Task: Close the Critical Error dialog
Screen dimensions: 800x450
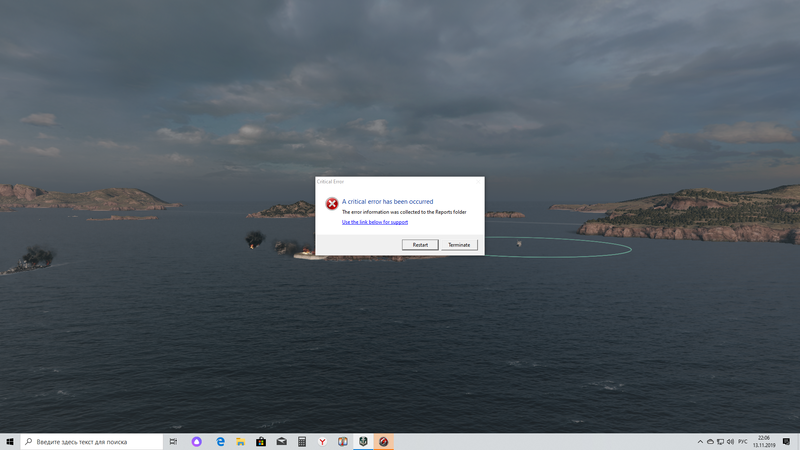Action: (x=479, y=182)
